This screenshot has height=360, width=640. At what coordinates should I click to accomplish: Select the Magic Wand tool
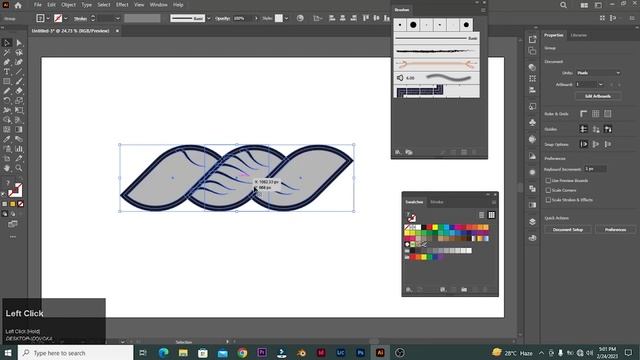pyautogui.click(x=7, y=53)
